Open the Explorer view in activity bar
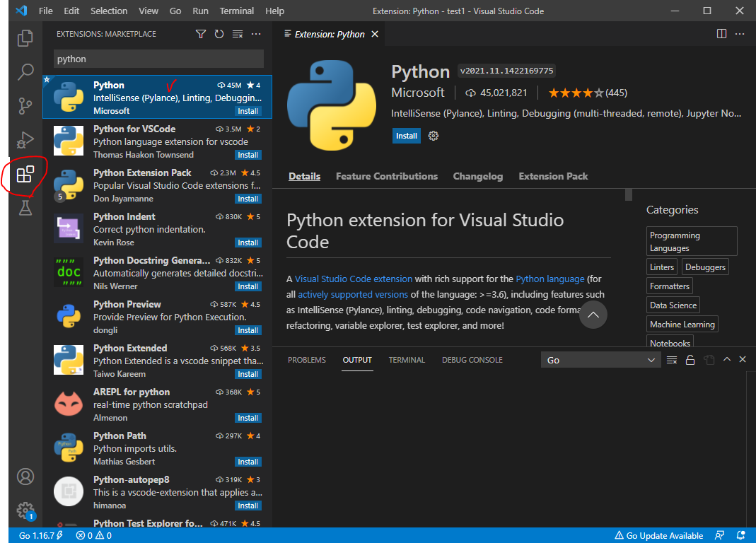The height and width of the screenshot is (543, 756). tap(25, 38)
